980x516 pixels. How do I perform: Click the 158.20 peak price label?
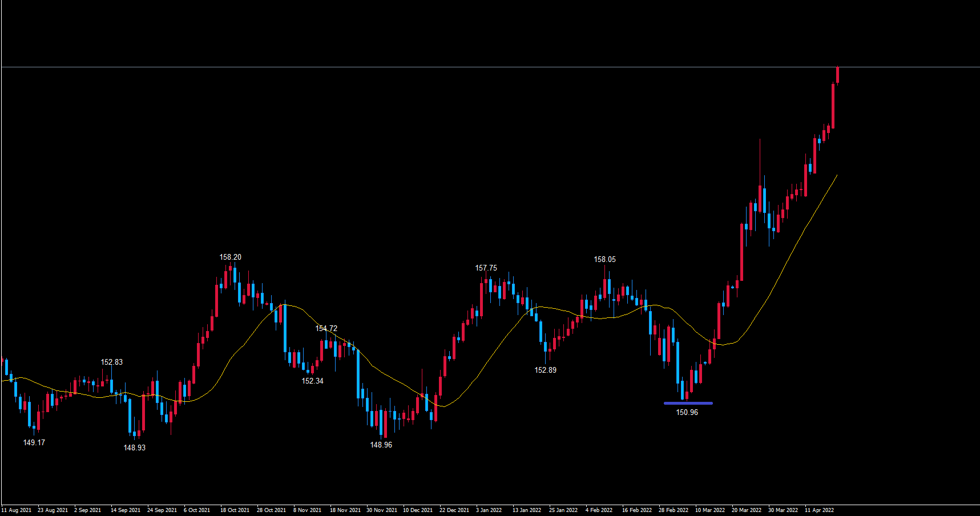point(230,257)
